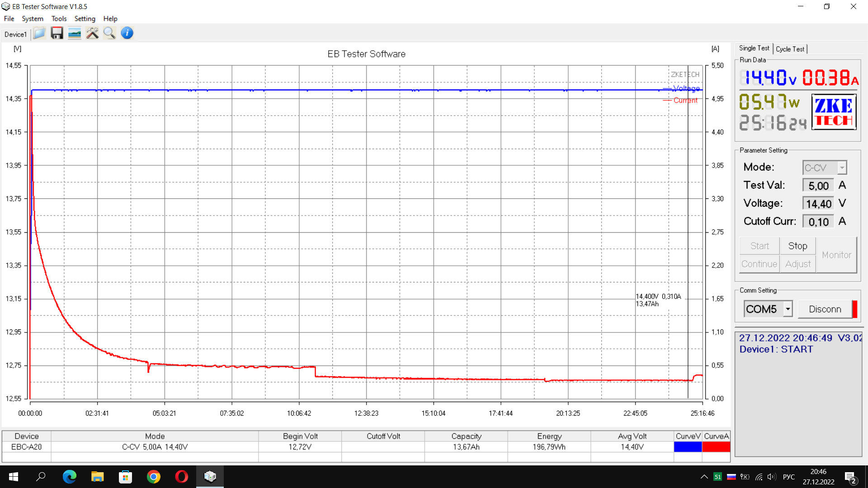Click the open folder toolbar icon
868x488 pixels.
point(39,33)
